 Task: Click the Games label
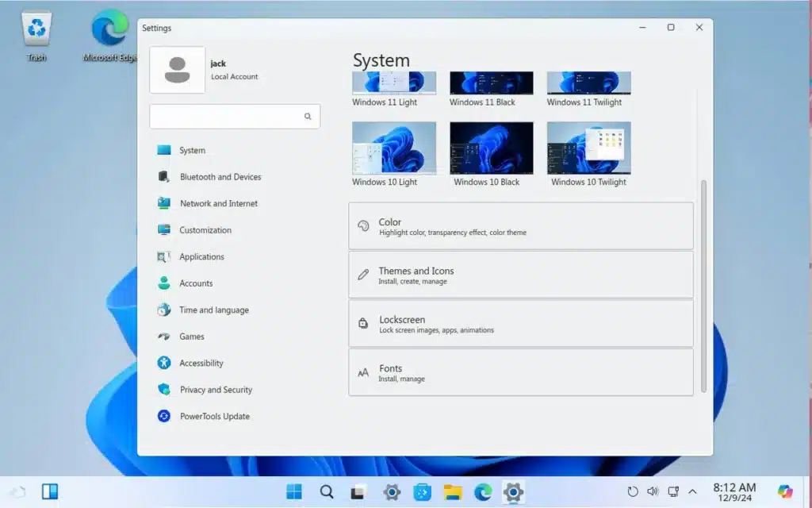pos(192,337)
